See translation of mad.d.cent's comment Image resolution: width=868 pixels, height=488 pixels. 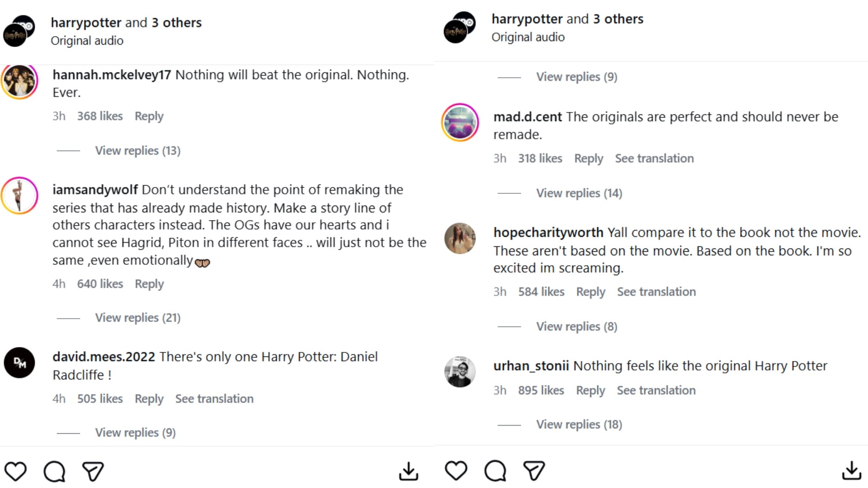[654, 158]
